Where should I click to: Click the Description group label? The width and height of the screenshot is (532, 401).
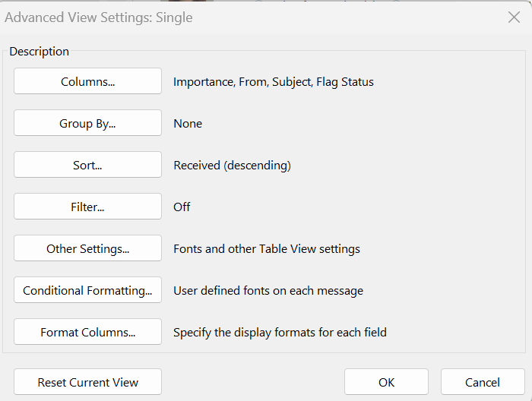(x=39, y=52)
